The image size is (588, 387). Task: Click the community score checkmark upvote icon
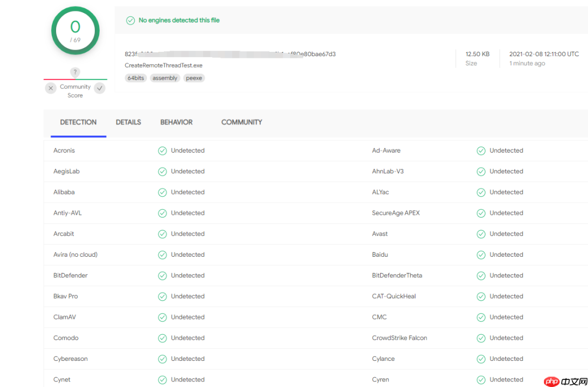pos(100,88)
